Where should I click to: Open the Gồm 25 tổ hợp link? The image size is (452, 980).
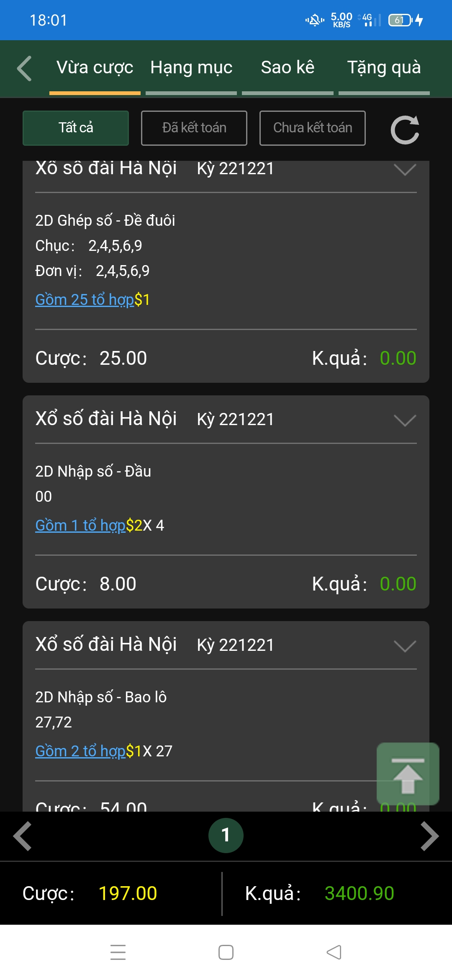pyautogui.click(x=85, y=300)
